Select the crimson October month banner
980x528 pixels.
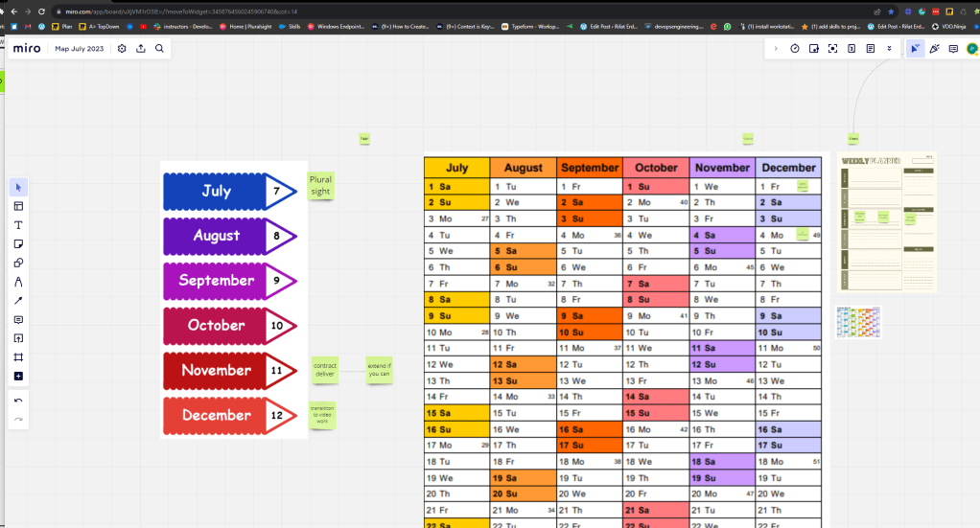point(230,326)
